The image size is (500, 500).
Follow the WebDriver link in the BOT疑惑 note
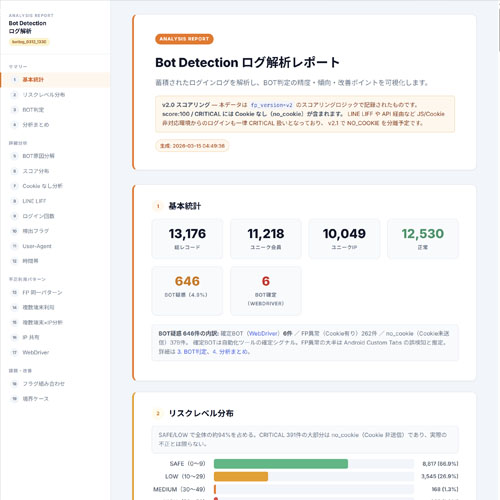(263, 333)
